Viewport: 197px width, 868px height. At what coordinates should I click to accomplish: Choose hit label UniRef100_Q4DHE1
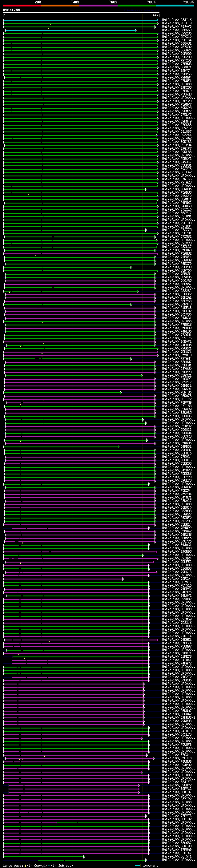pyautogui.click(x=177, y=640)
